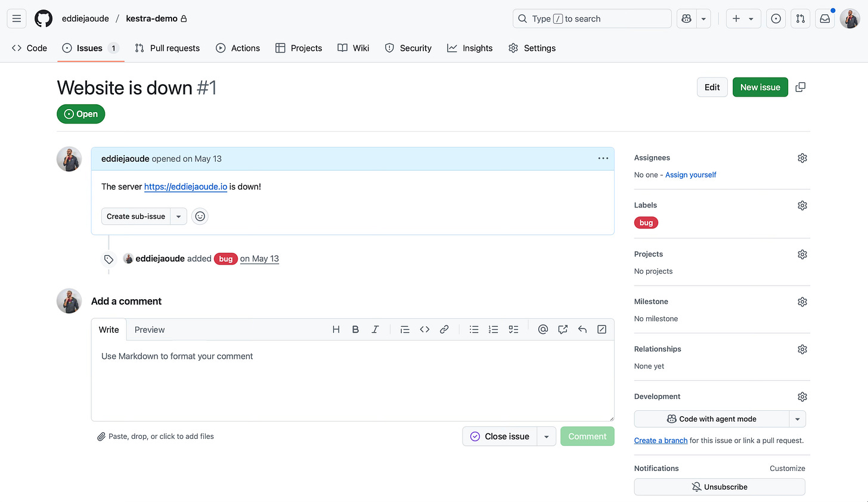
Task: Add a cross-reference from the toolbar
Action: pyautogui.click(x=563, y=330)
